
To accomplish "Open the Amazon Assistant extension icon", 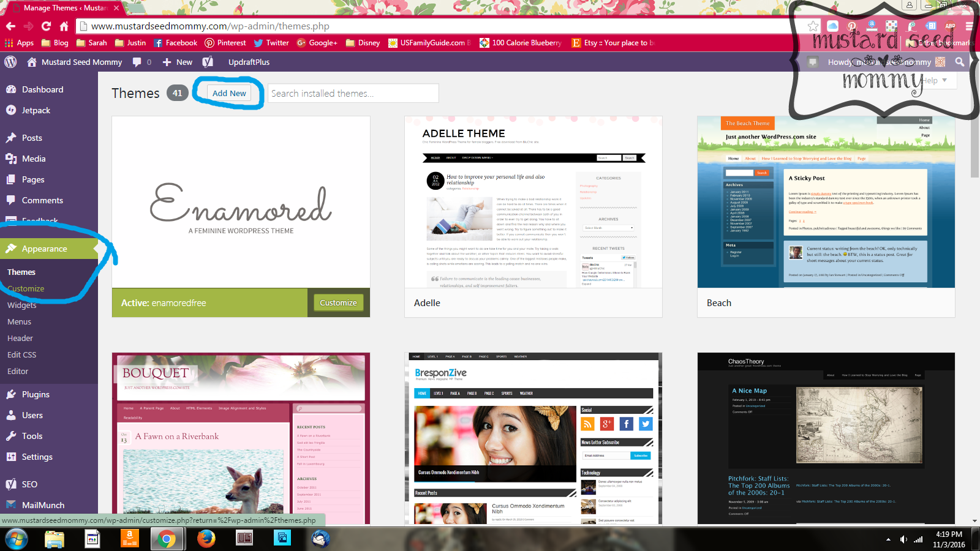I will [872, 26].
